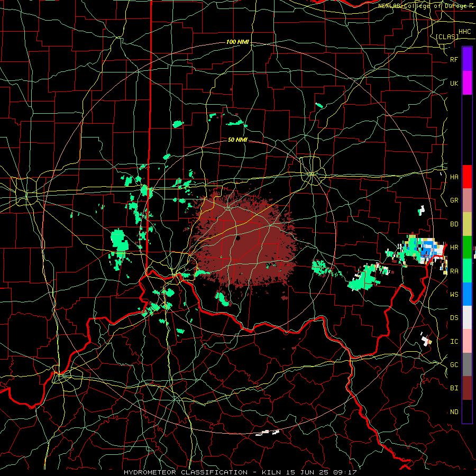This screenshot has width=476, height=476.
Task: Click the HHC product code text
Action: 464,32
